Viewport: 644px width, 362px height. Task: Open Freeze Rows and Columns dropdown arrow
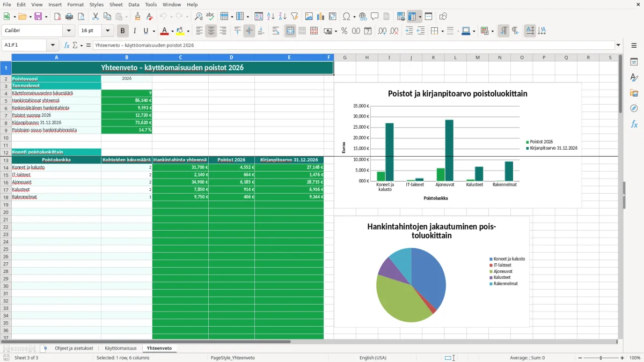[420, 17]
